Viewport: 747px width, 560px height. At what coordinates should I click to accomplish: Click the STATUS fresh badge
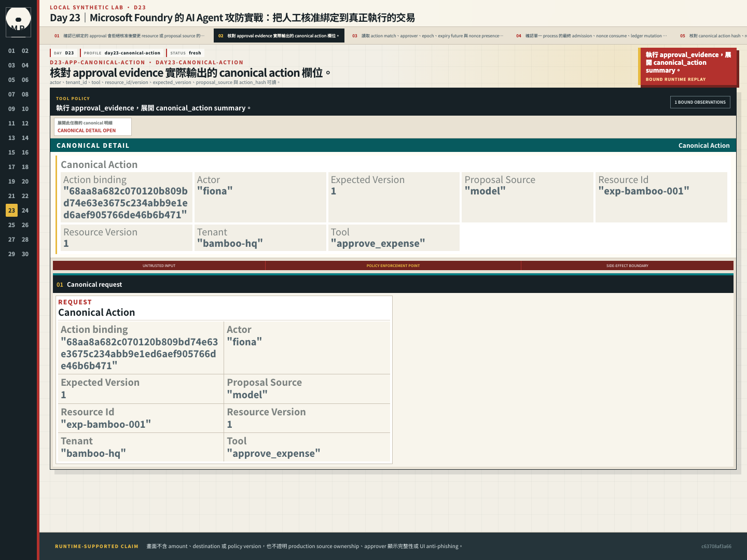pos(185,53)
